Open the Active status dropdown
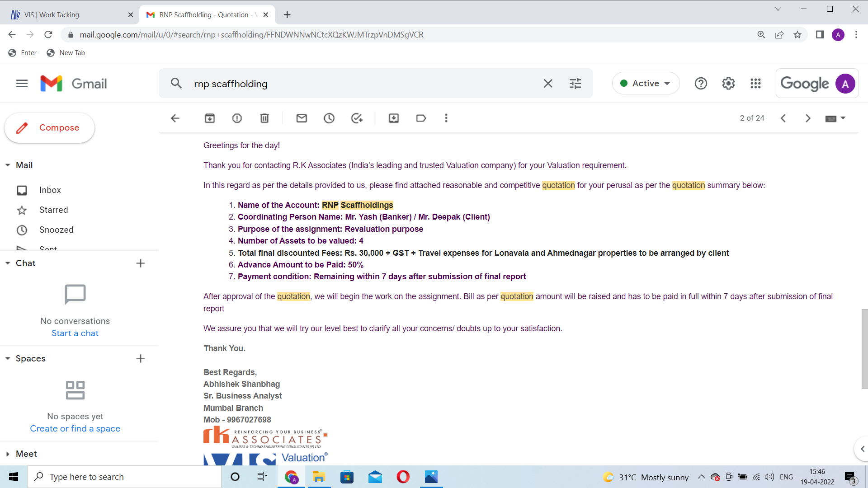 click(646, 84)
